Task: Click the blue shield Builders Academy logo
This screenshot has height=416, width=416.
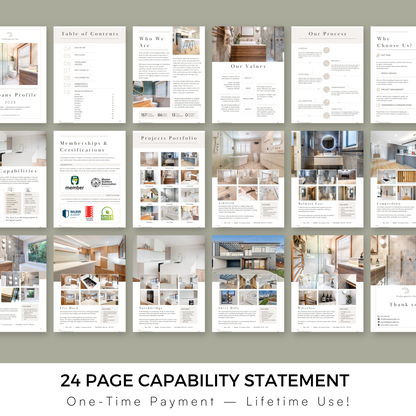Action: click(72, 213)
